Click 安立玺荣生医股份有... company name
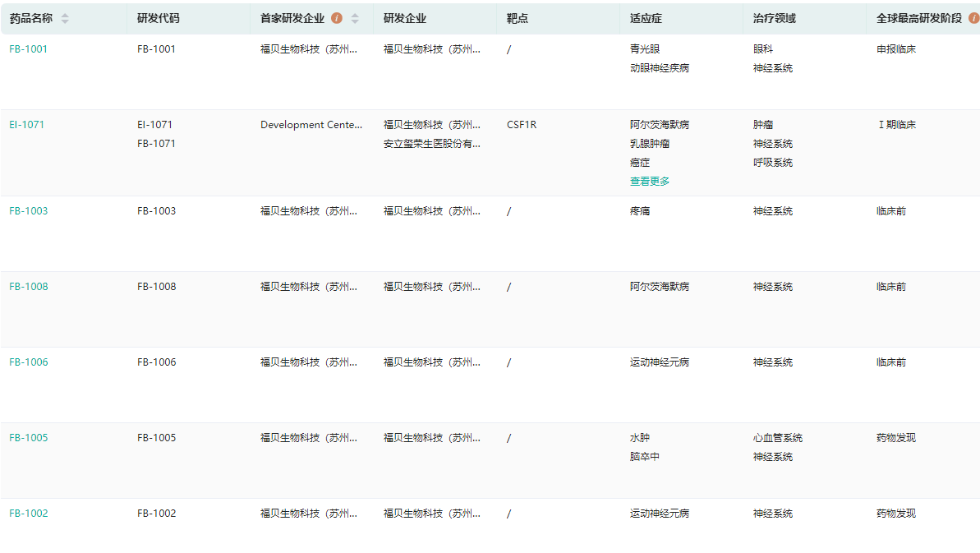980x553 pixels. click(432, 144)
